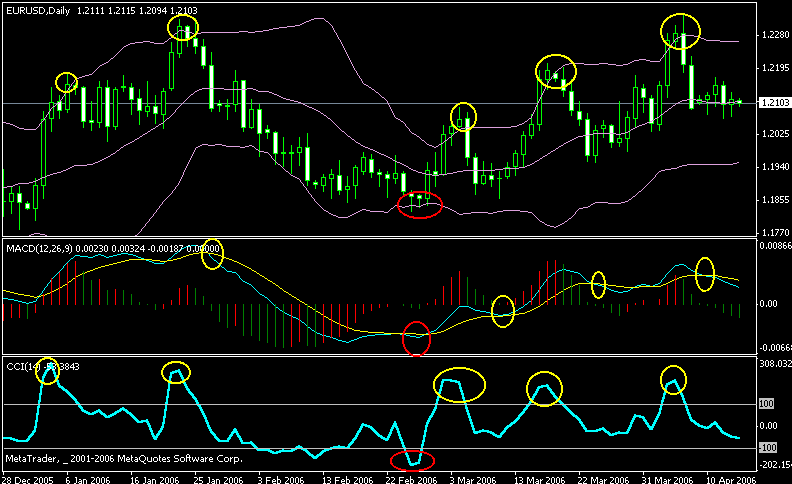
Task: Click the red ellipse on the price chart
Action: tap(420, 205)
